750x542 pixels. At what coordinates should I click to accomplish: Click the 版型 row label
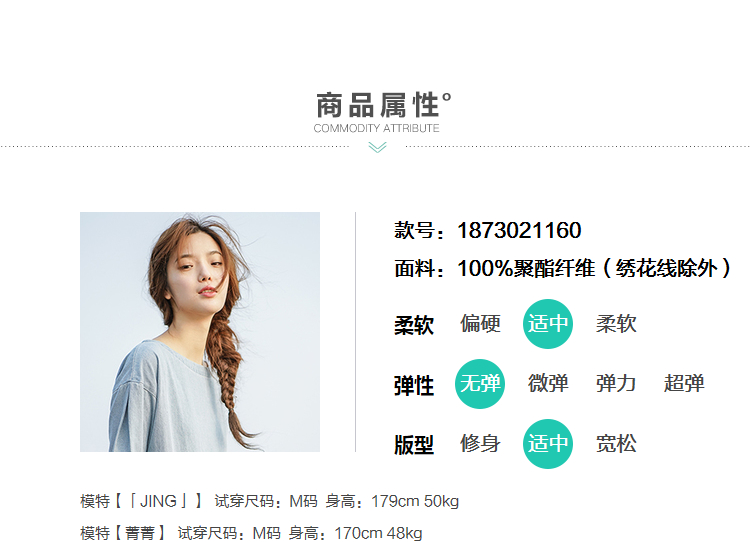[414, 445]
